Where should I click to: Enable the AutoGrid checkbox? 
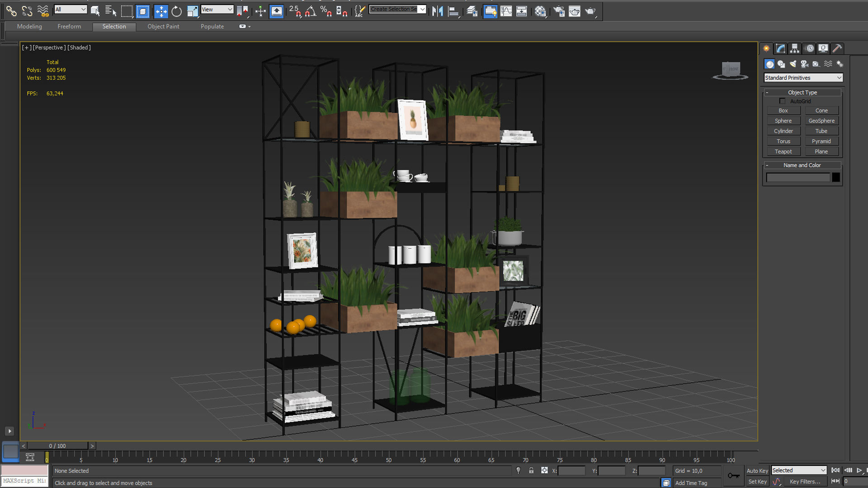(782, 101)
